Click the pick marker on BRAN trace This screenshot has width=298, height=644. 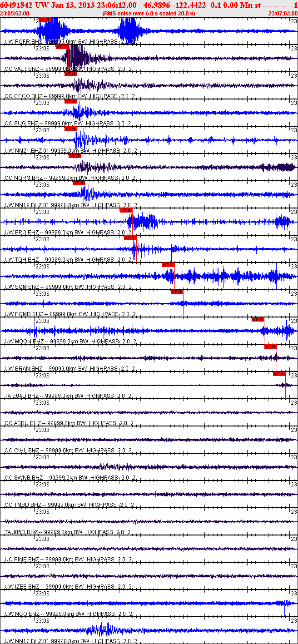[270, 347]
